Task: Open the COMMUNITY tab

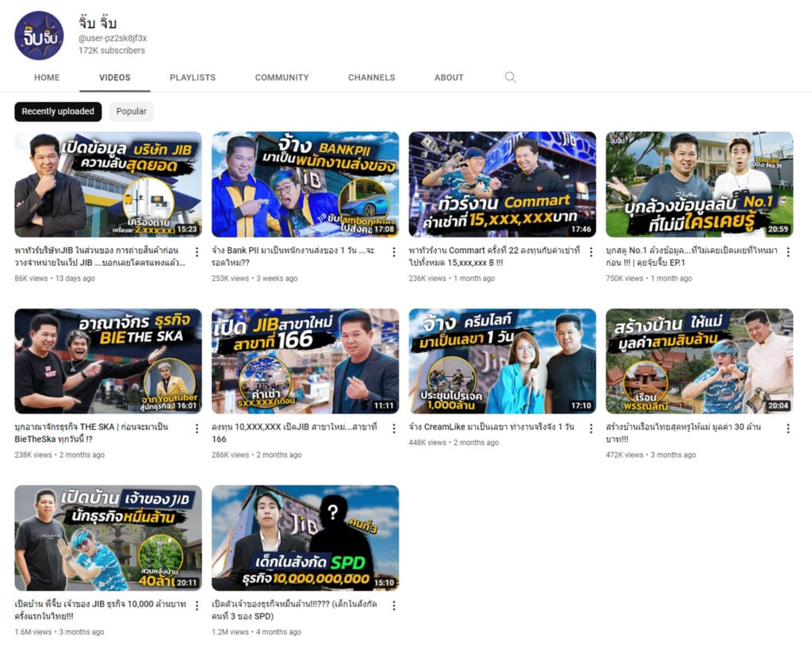Action: tap(282, 78)
